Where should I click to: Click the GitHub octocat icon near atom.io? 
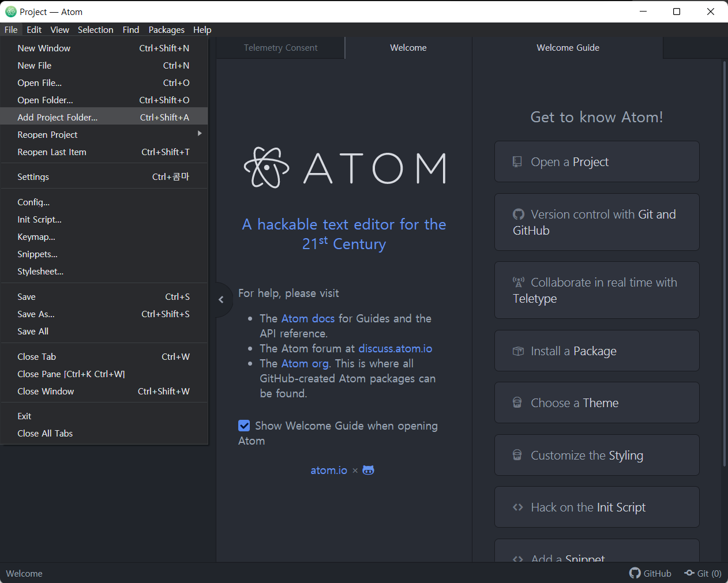[368, 470]
